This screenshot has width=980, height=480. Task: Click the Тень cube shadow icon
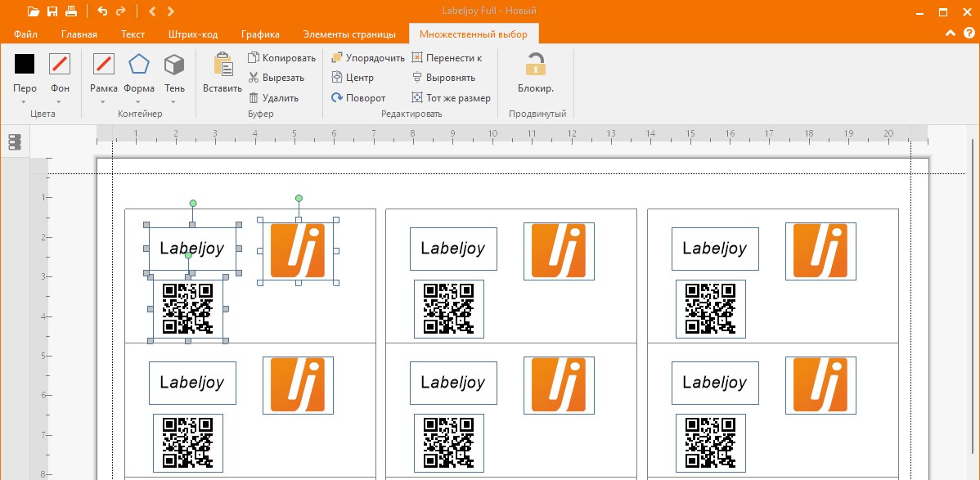tap(173, 64)
